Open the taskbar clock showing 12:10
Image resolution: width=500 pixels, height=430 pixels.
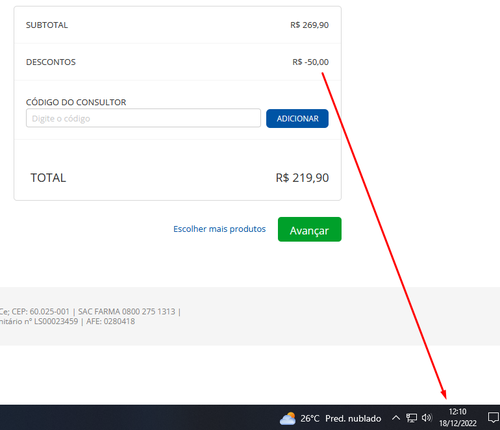pyautogui.click(x=458, y=417)
